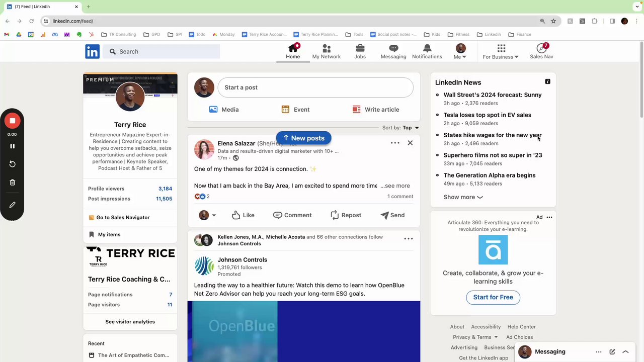Viewport: 644px width, 362px height.
Task: Open the Articulate 360 ad logo
Action: (493, 250)
